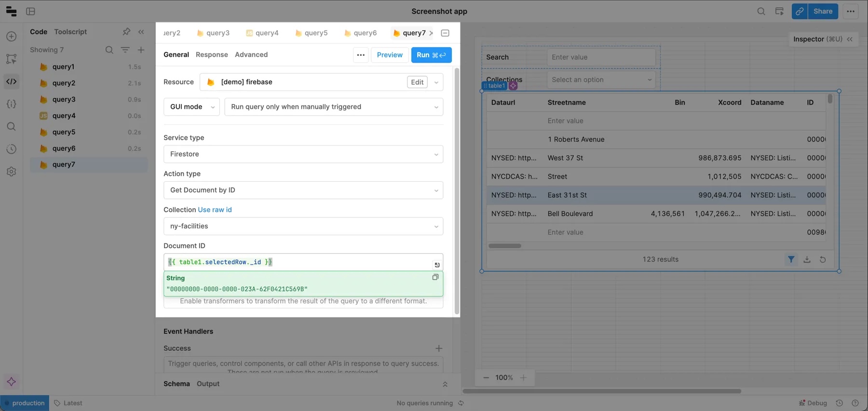Open the ny-facilities collection dropdown

click(x=303, y=226)
